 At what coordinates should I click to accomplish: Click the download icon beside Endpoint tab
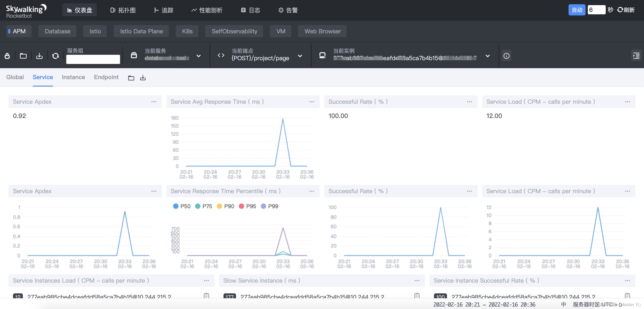click(x=143, y=78)
